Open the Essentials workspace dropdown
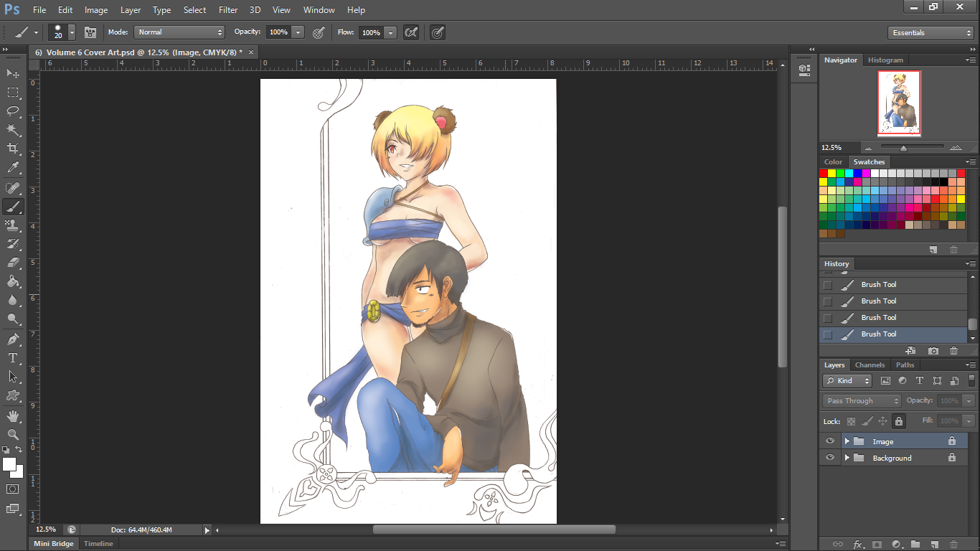Viewport: 980px width, 551px height. [930, 33]
